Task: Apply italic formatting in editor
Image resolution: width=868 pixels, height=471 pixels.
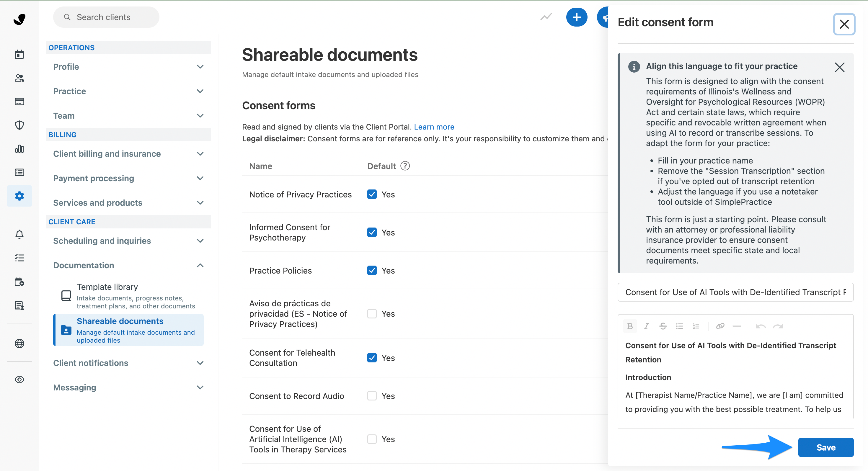Action: [646, 326]
